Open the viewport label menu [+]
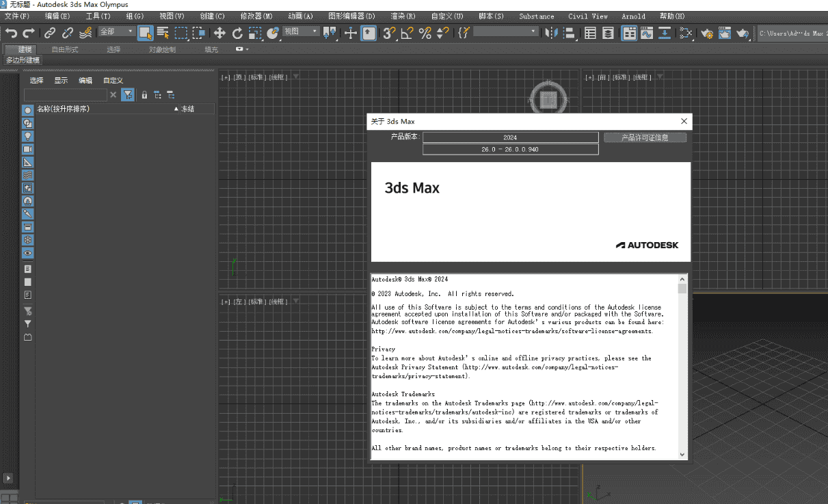 pos(226,77)
